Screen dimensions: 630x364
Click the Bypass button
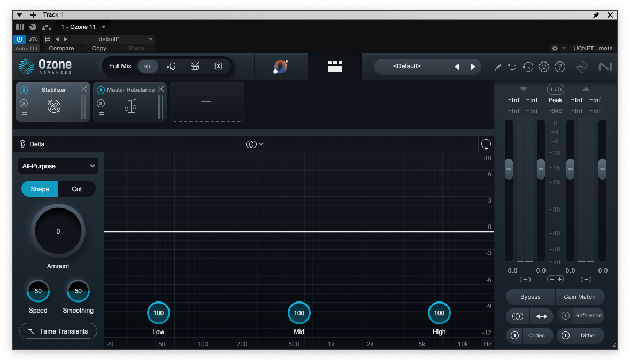tap(531, 297)
